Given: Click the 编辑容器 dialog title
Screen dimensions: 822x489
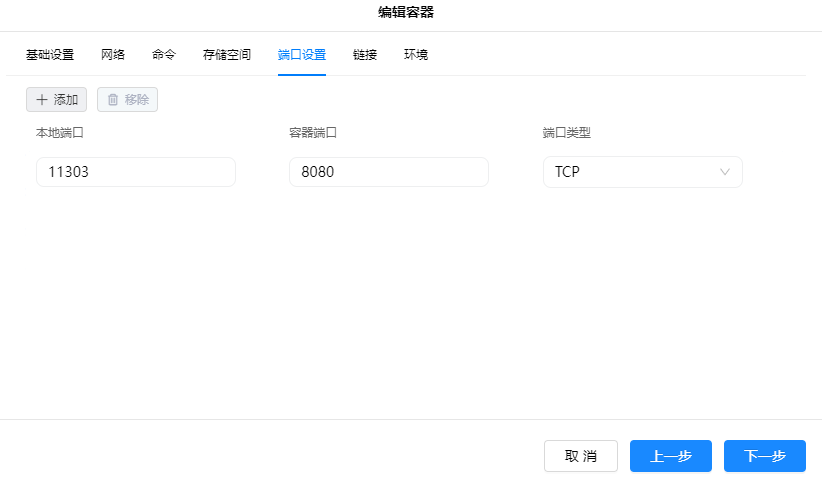Looking at the screenshot, I should coord(406,13).
